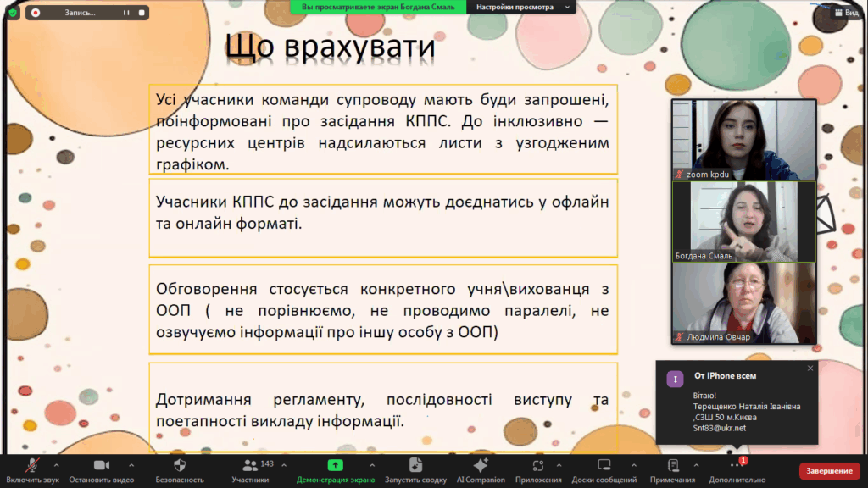
Task: Expand video options arrow next to camera
Action: [131, 464]
